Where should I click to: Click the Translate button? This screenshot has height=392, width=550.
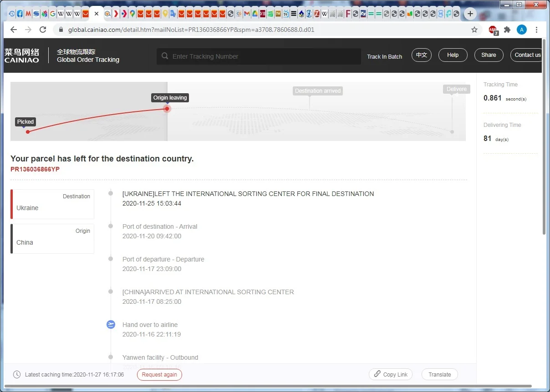(439, 374)
